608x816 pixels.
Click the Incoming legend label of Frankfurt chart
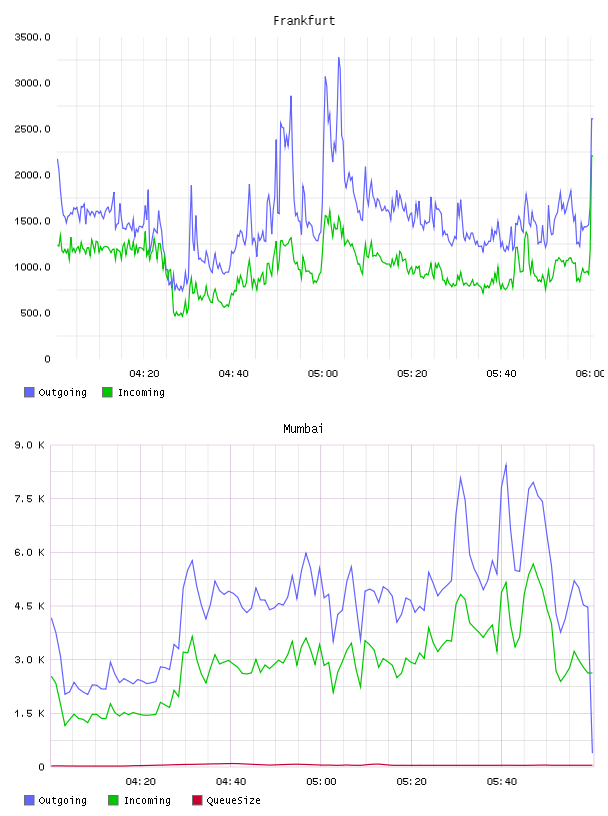141,393
